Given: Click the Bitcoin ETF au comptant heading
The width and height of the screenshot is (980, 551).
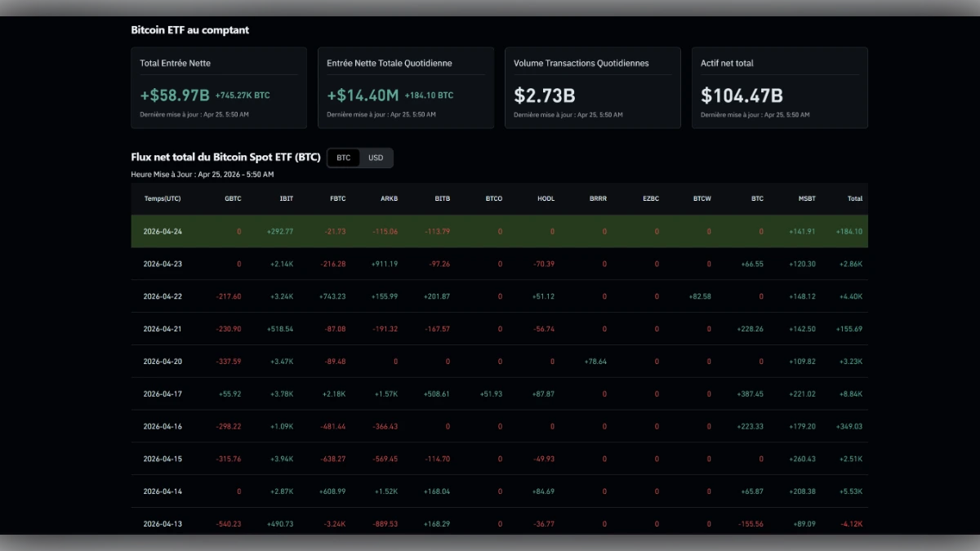Looking at the screenshot, I should (189, 30).
